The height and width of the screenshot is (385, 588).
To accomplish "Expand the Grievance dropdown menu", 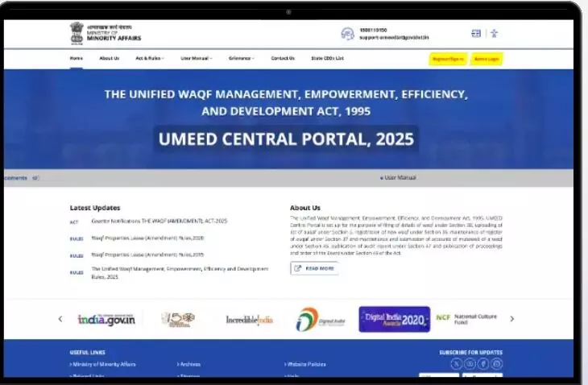I will [x=241, y=59].
